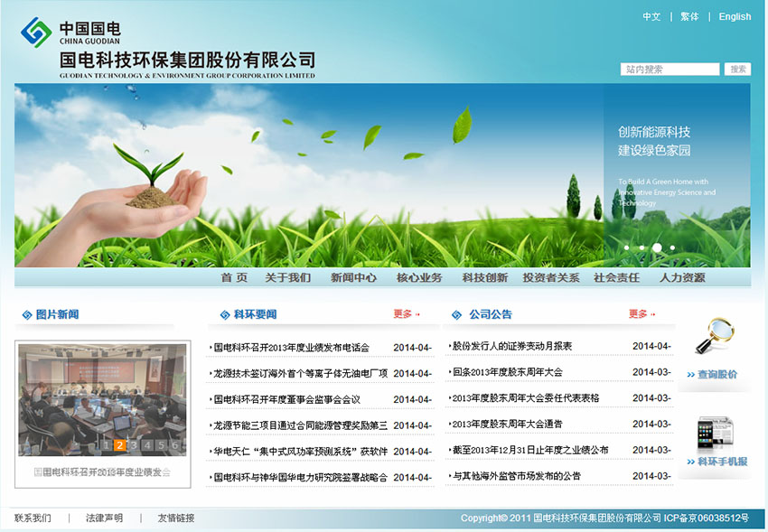
Task: Click the 图片新闻 section header icon
Action: (26, 314)
